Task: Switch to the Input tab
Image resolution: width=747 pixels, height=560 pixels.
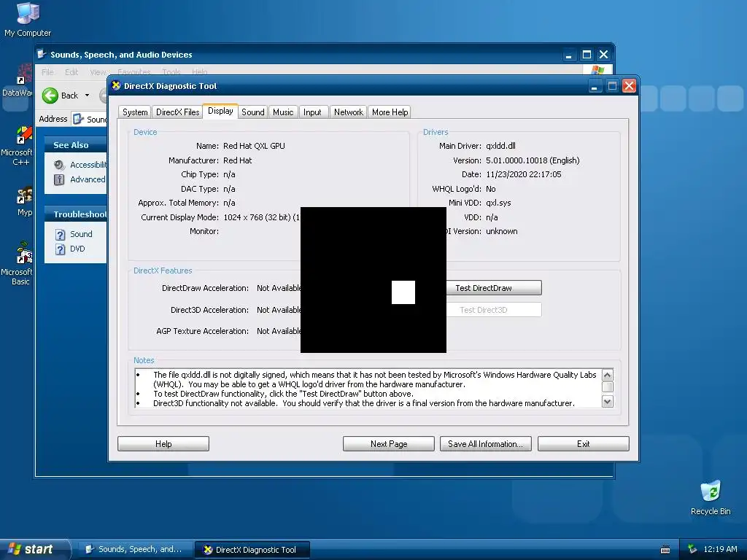Action: tap(312, 112)
